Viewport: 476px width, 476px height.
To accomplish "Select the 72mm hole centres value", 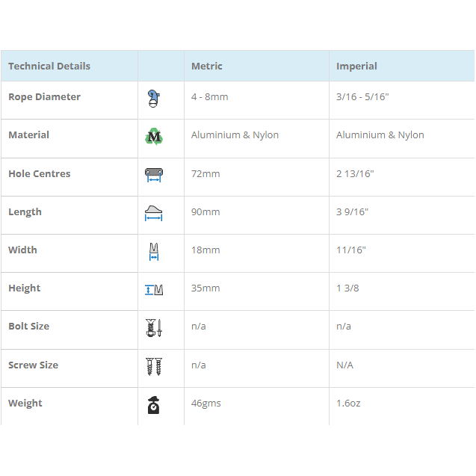I will click(x=205, y=174).
